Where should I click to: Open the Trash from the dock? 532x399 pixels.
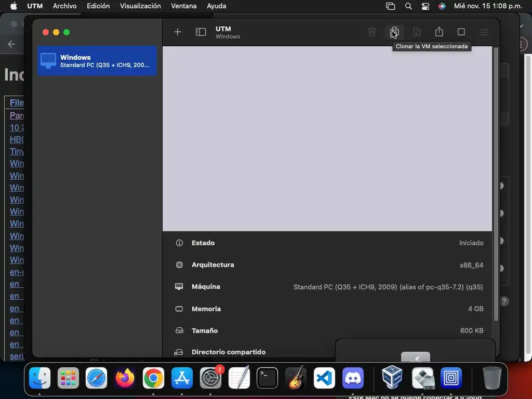pyautogui.click(x=492, y=378)
